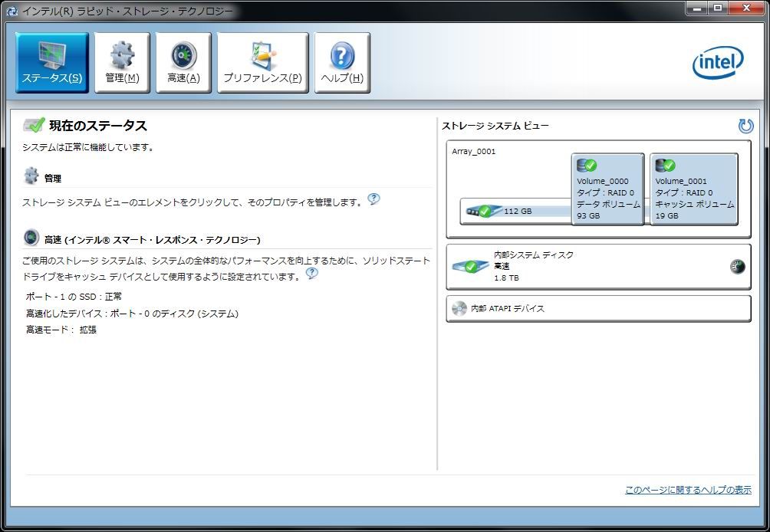Select Volume_0001 cache volume
The image size is (770, 532).
click(694, 189)
